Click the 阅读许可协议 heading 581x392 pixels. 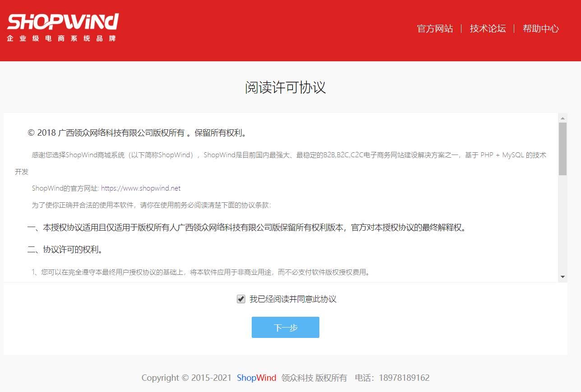coord(286,87)
